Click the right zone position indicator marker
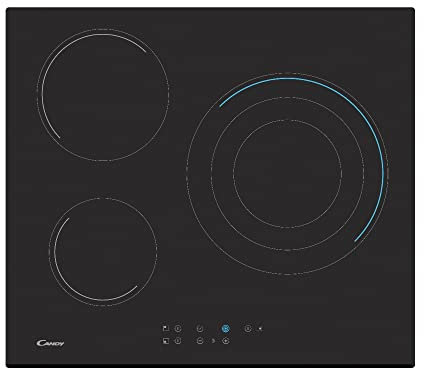The height and width of the screenshot is (368, 424). click(260, 329)
